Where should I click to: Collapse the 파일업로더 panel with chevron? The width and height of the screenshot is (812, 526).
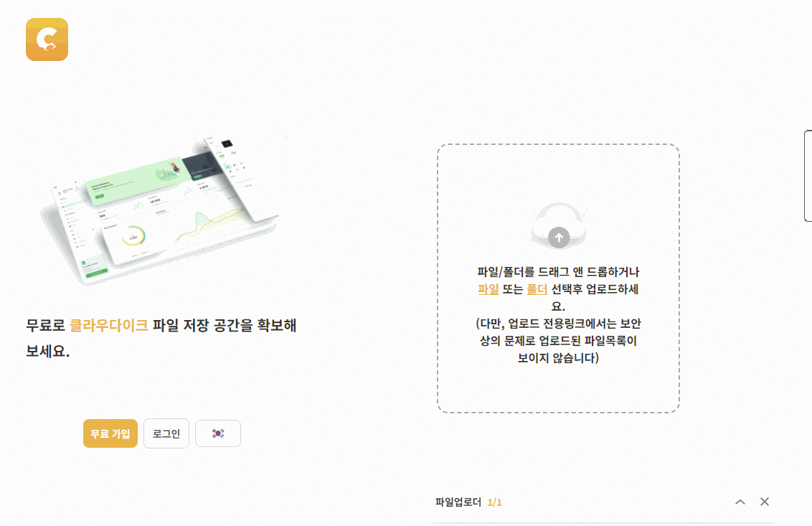(740, 502)
